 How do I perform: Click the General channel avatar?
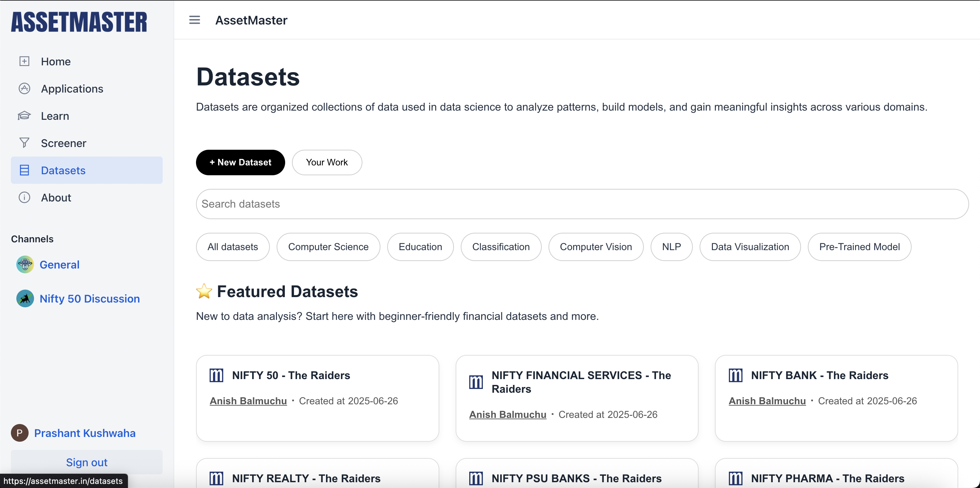25,264
